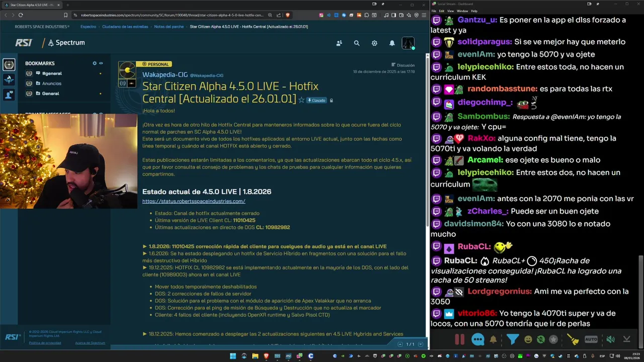This screenshot has height=362, width=644.
Task: Open the Anuncios bookmark
Action: point(52,83)
